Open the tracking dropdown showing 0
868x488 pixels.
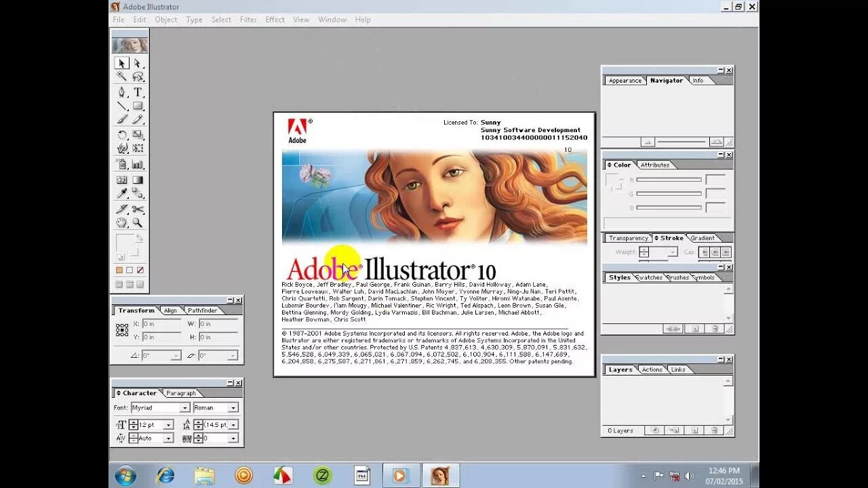pos(233,439)
